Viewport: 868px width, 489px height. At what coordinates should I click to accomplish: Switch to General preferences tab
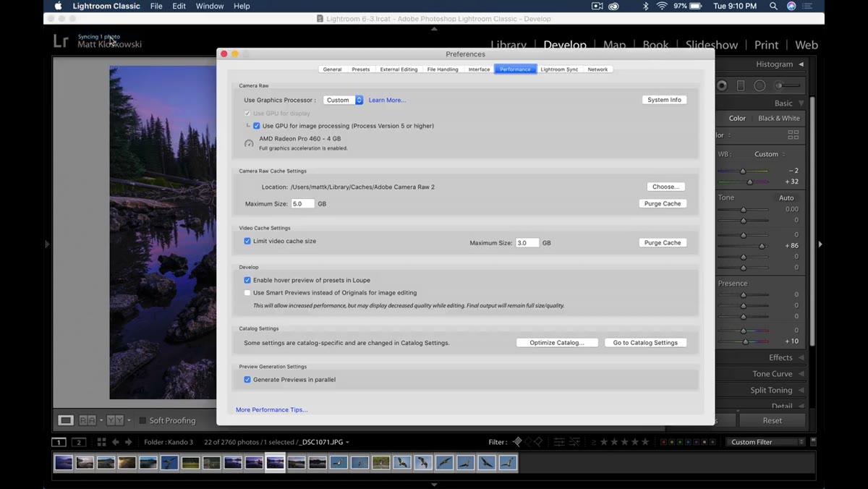332,69
